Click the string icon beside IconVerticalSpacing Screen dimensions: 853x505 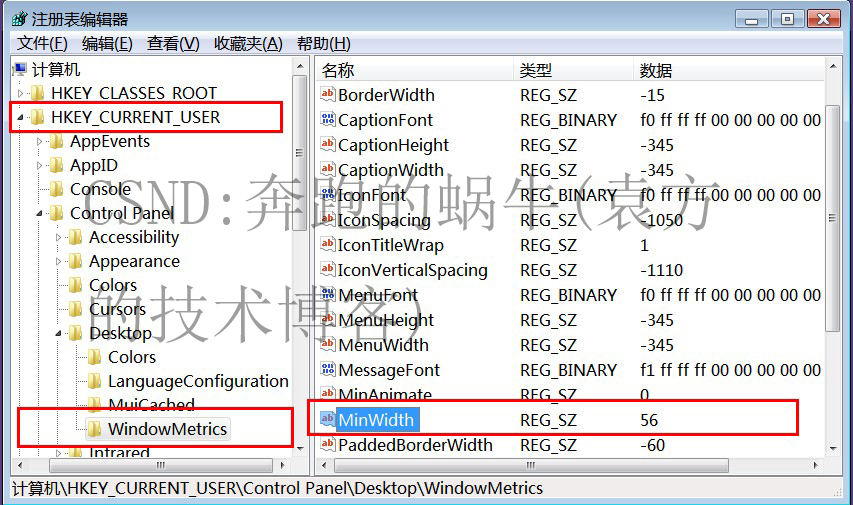tap(327, 269)
